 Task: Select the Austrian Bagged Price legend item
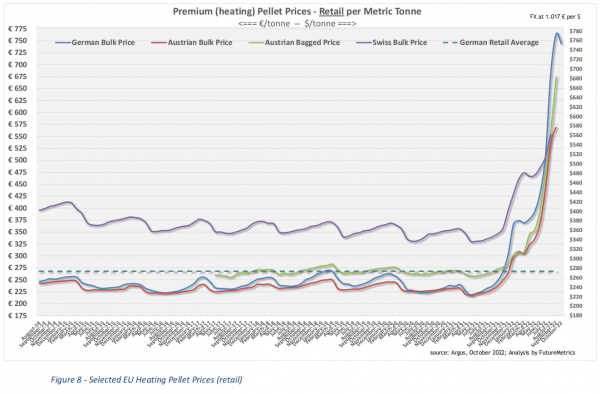294,42
